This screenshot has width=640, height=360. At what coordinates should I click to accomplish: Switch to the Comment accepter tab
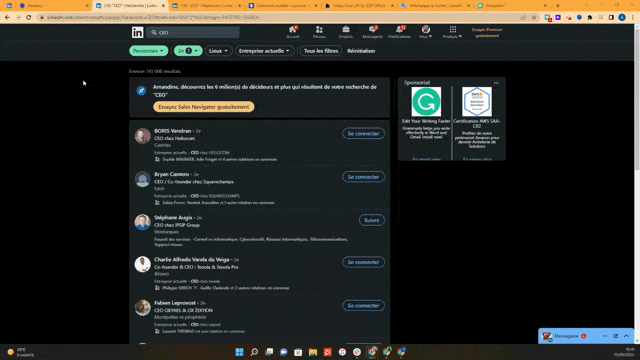click(284, 6)
